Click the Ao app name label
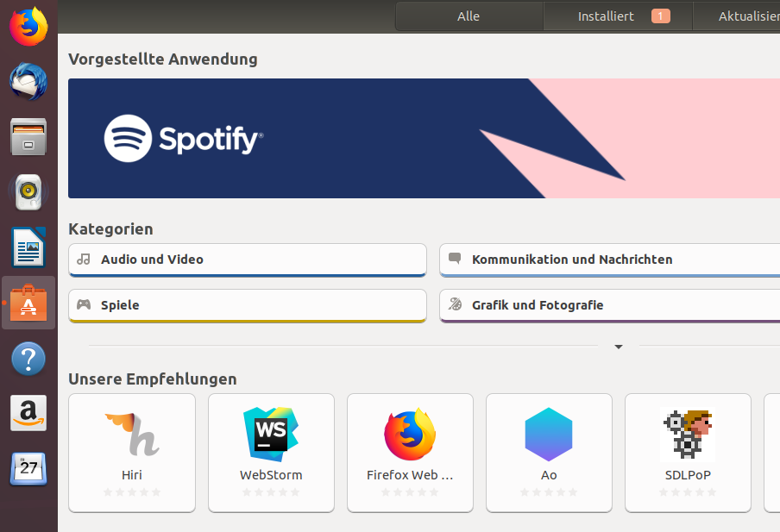Screen dimensions: 780x532 point(549,475)
